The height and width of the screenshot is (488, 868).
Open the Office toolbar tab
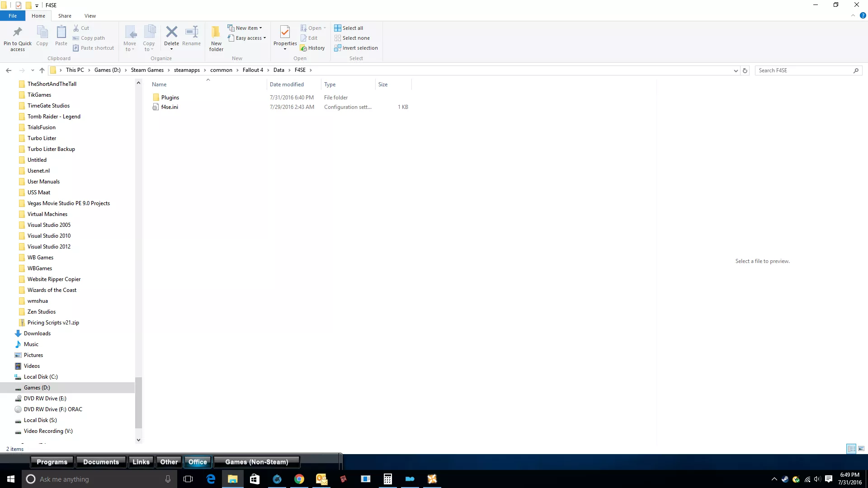(198, 462)
